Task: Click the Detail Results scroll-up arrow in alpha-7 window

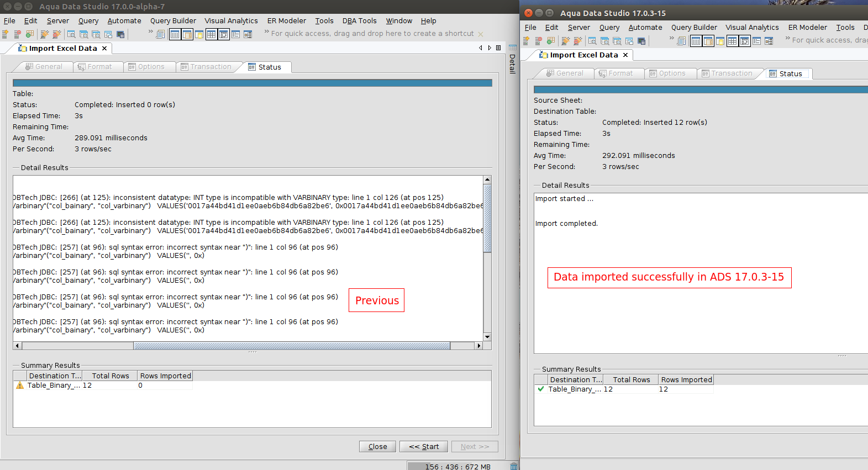Action: (487, 179)
